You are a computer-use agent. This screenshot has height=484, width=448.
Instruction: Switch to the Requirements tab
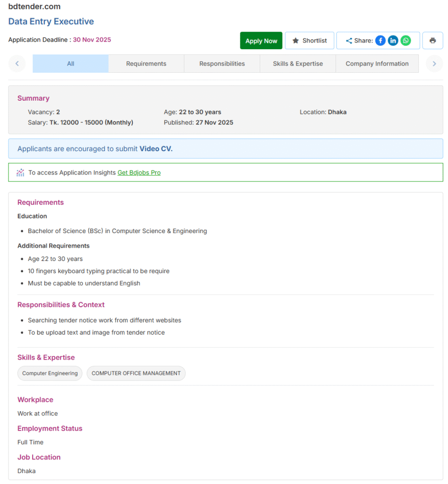(146, 64)
